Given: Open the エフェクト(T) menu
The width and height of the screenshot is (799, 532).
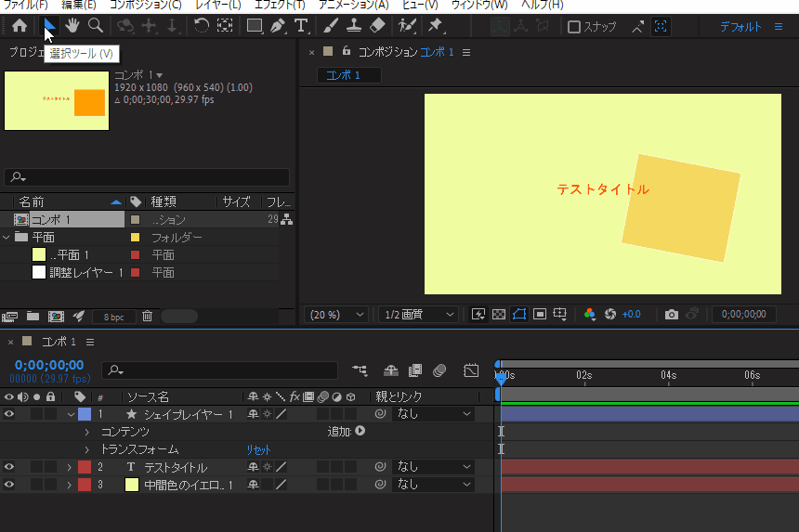Looking at the screenshot, I should point(280,5).
